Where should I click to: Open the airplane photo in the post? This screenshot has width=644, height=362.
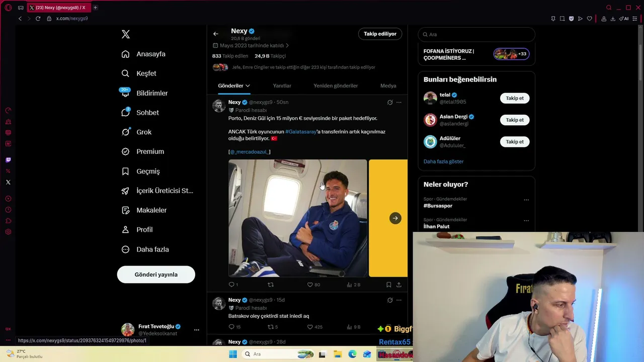click(x=298, y=218)
